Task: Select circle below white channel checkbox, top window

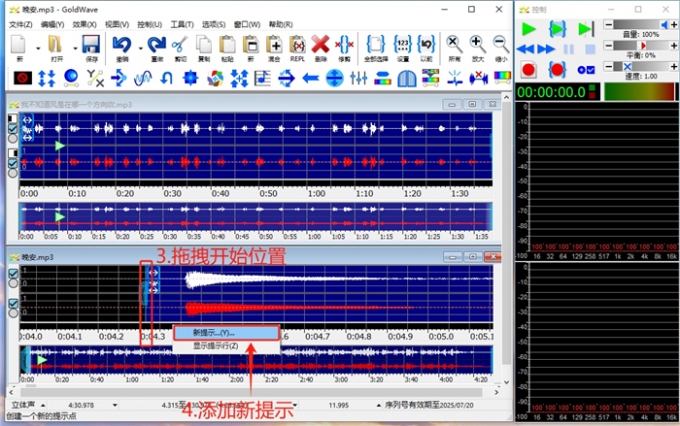Action: pyautogui.click(x=13, y=138)
